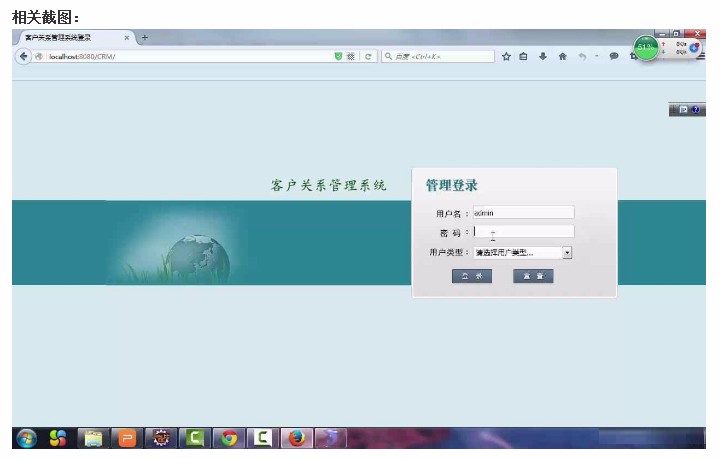This screenshot has width=720, height=459.
Task: Click the browser back arrow button
Action: pos(23,56)
